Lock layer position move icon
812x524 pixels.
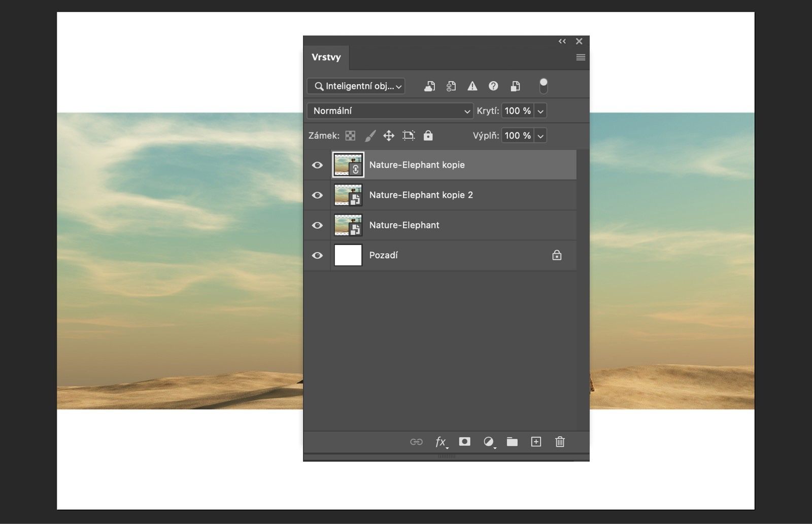[389, 135]
